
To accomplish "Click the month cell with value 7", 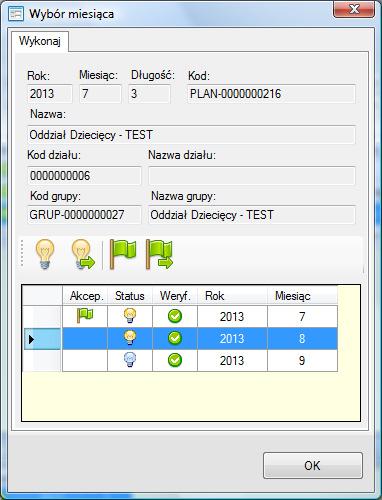I will tap(302, 316).
